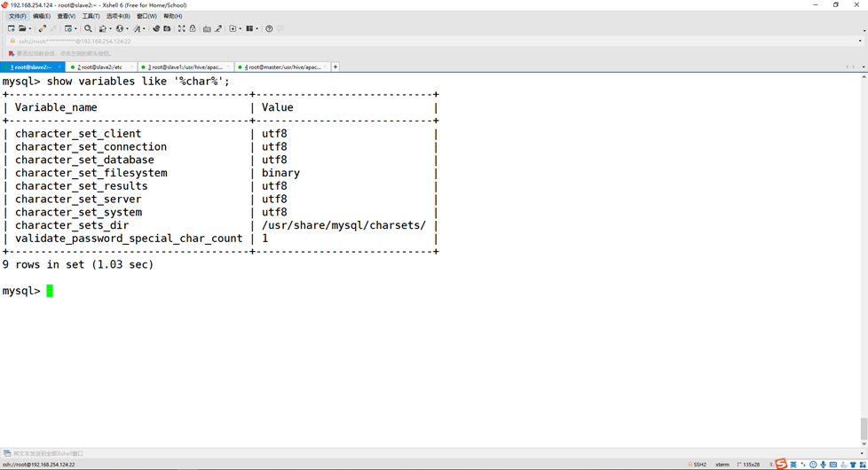Viewport: 868px width, 470px height.
Task: Click the red bookmark flag icon
Action: 11,53
